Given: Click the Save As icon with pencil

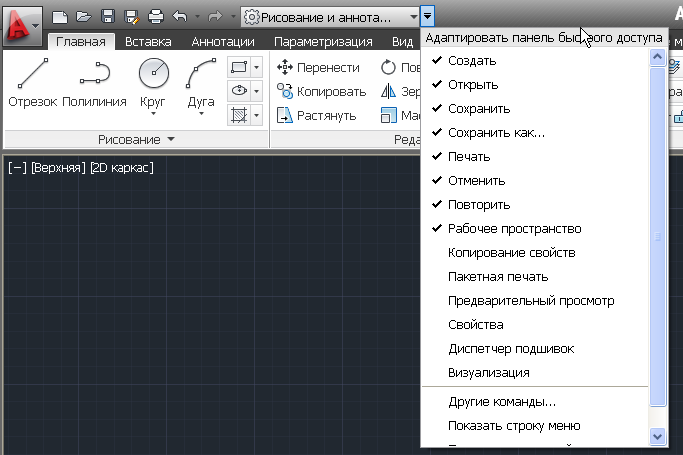Looking at the screenshot, I should pyautogui.click(x=132, y=17).
